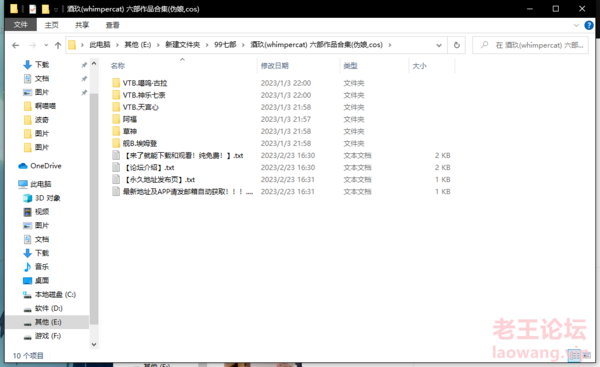Viewport: 600px width, 367px height.
Task: Open OneDrive in the navigation pane
Action: point(46,166)
